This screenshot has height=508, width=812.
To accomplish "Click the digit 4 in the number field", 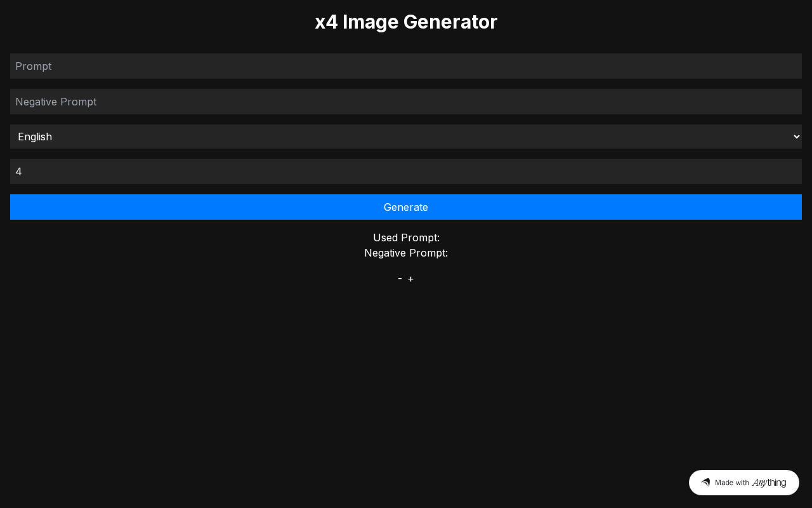I will 18,171.
